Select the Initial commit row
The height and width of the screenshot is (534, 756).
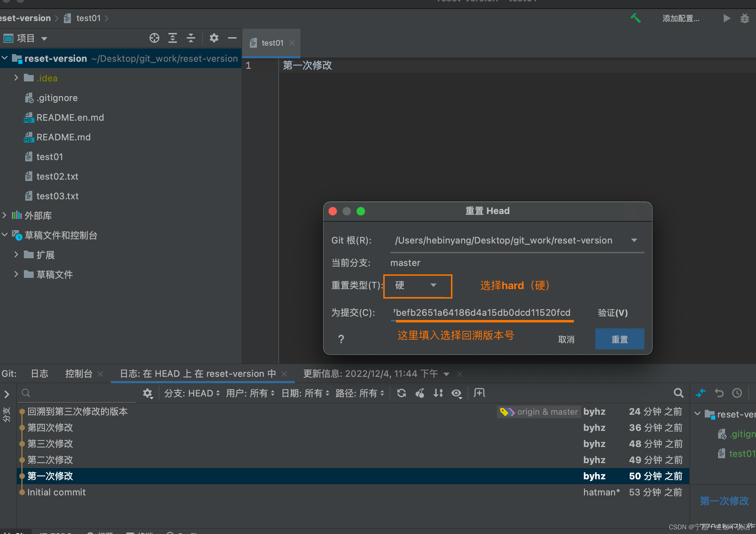pyautogui.click(x=353, y=492)
